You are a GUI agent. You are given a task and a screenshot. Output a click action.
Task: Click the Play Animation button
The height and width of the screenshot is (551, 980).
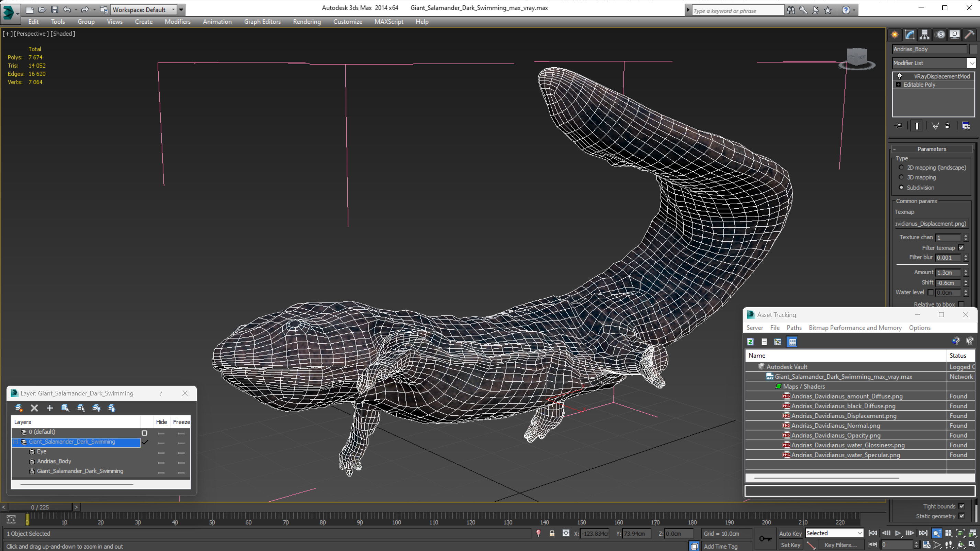coord(898,533)
